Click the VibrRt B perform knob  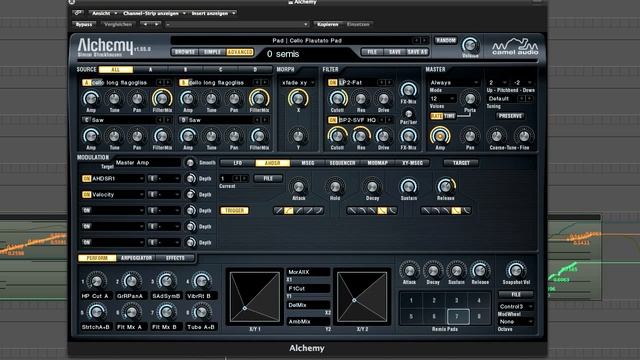201,281
